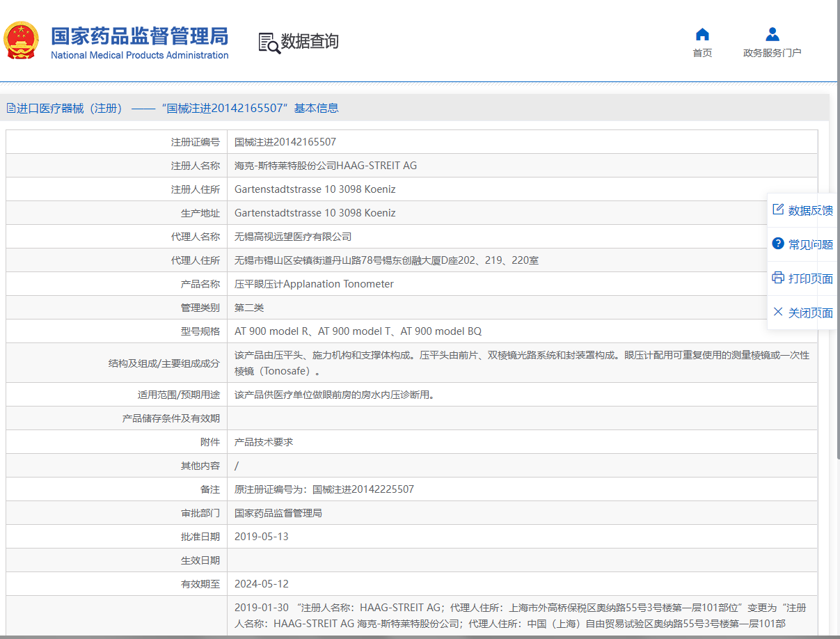Select expiry date 2024-05-12

point(261,584)
